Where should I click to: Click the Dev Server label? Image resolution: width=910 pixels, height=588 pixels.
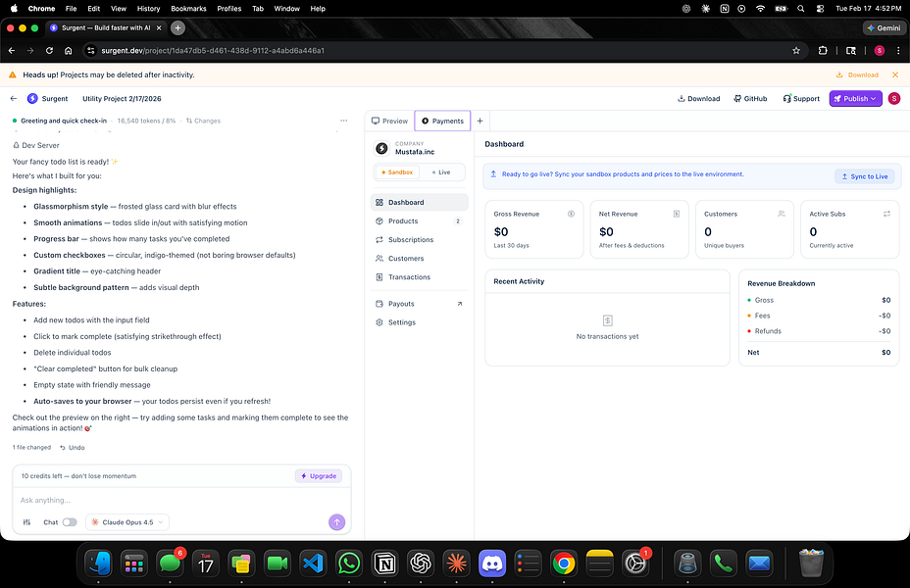[36, 146]
